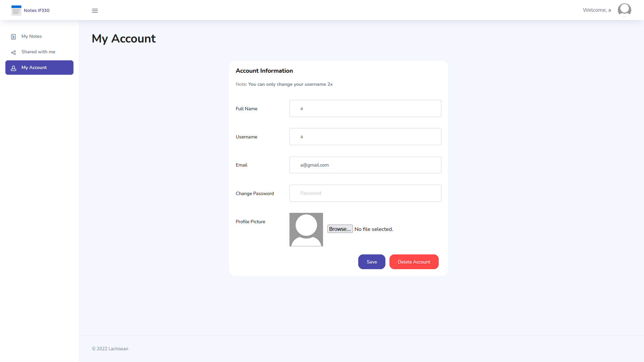Click the profile picture placeholder image
This screenshot has width=644, height=362.
[306, 230]
